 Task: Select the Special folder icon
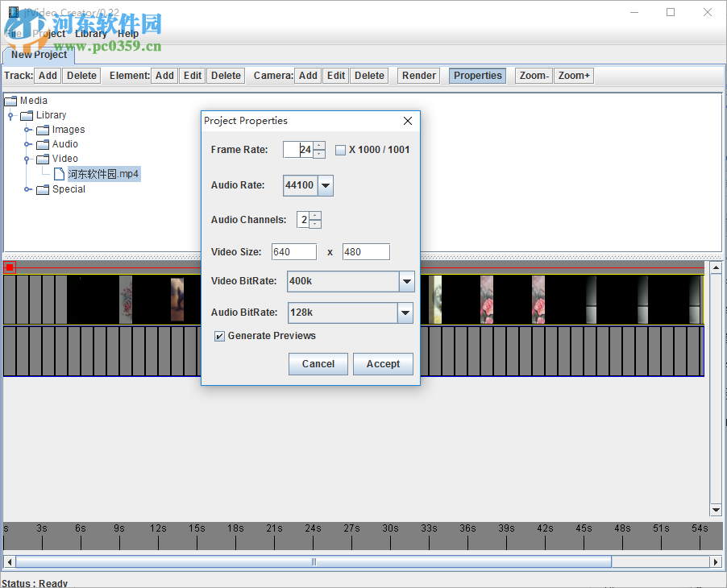coord(43,189)
